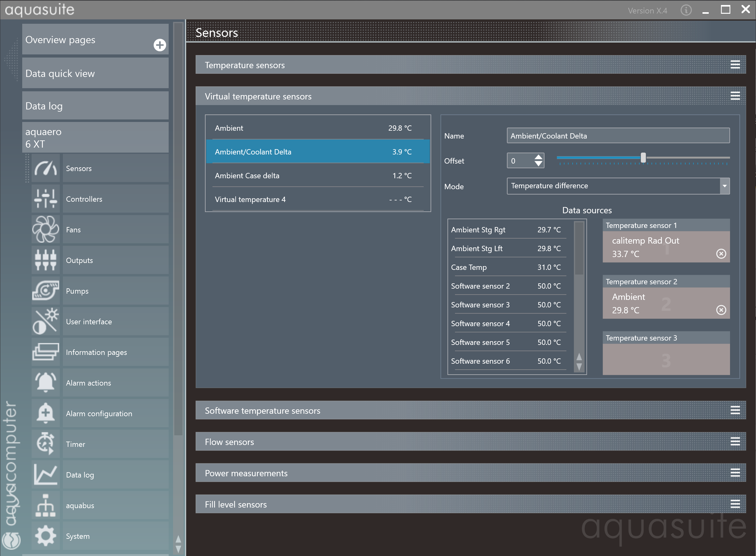Remove calitemp Rad Out from sensor 1
Image resolution: width=756 pixels, height=556 pixels.
721,253
